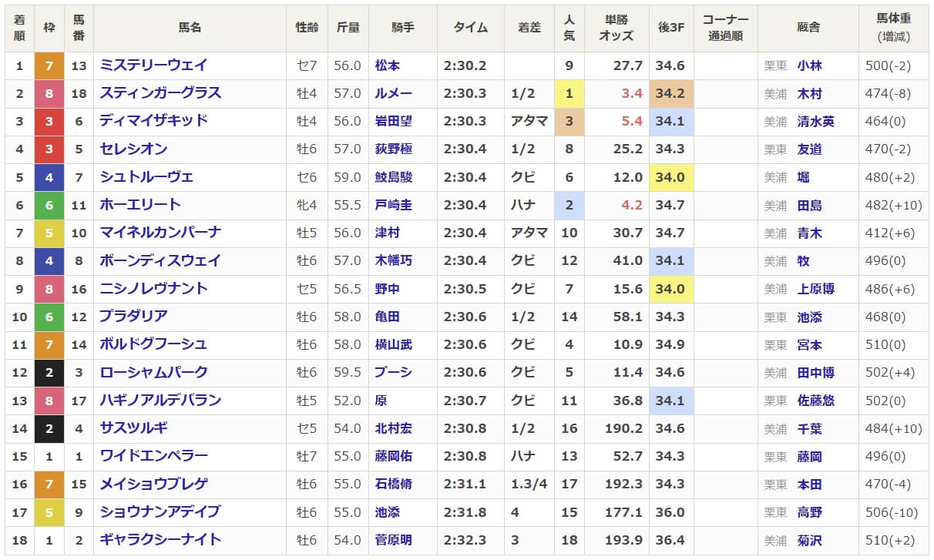This screenshot has height=560, width=934.
Task: Click the 単勝オッズ column header
Action: click(x=617, y=27)
